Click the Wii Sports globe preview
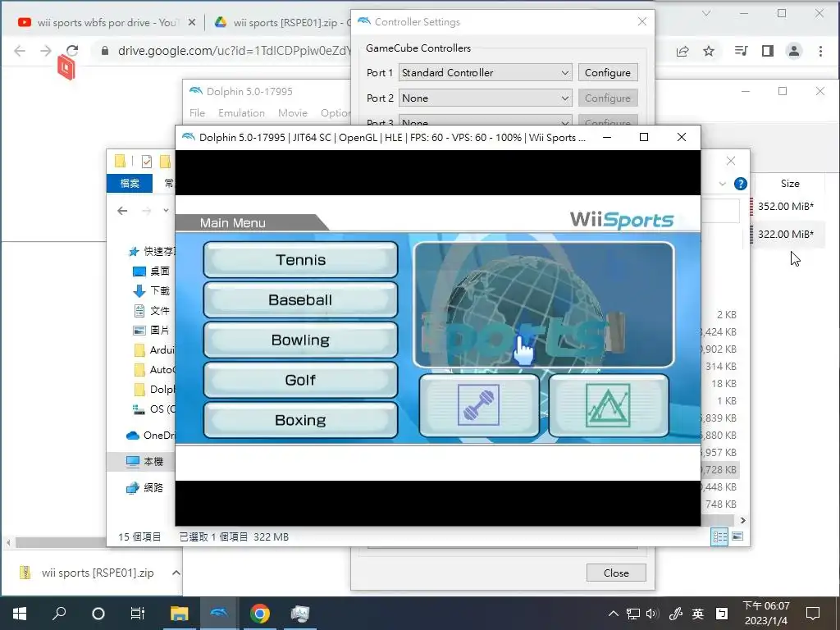This screenshot has width=840, height=630. click(x=544, y=304)
